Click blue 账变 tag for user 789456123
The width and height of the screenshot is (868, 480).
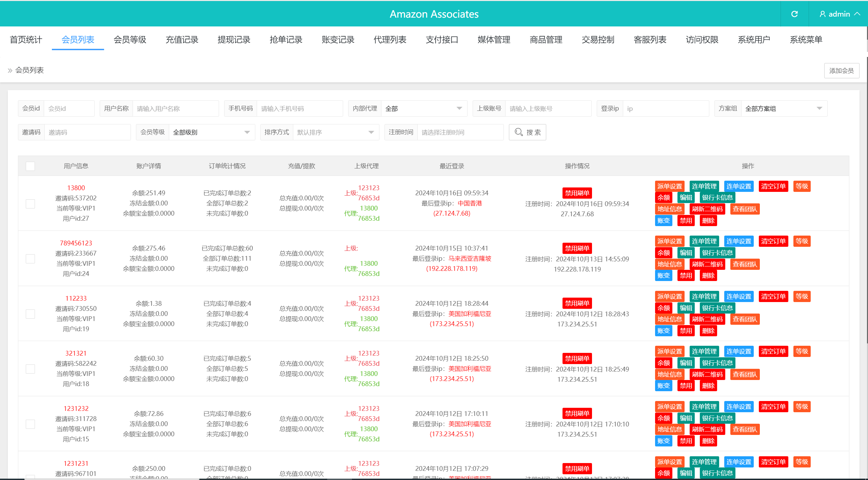[663, 276]
